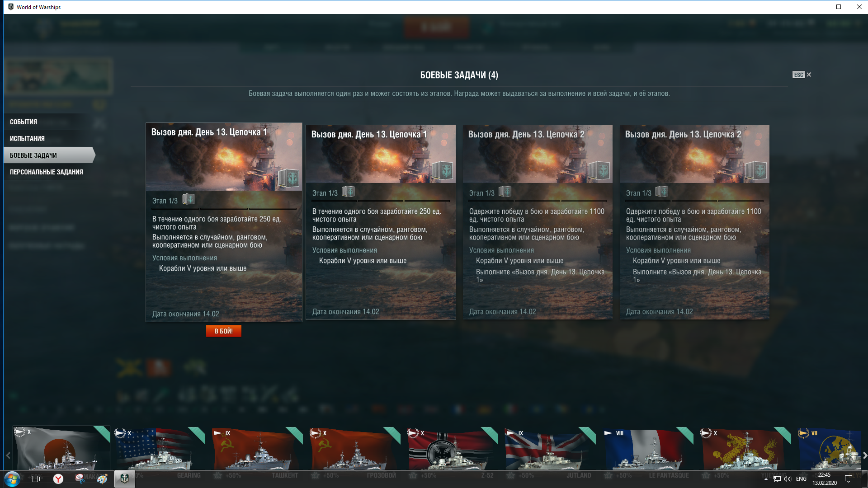Click the container reward icon on the highlighted mission card image
Viewport: 868px width, 488px height.
click(288, 178)
